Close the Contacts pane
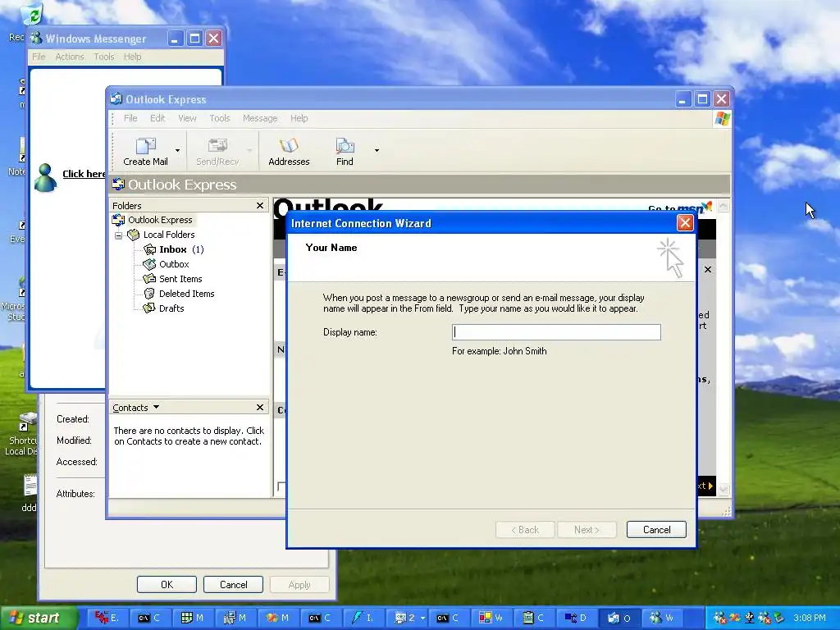Screen dimensions: 840x630 tap(260, 408)
